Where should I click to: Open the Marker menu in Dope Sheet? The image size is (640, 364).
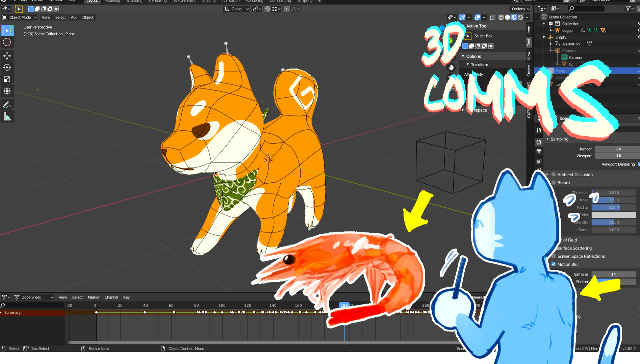[x=94, y=297]
